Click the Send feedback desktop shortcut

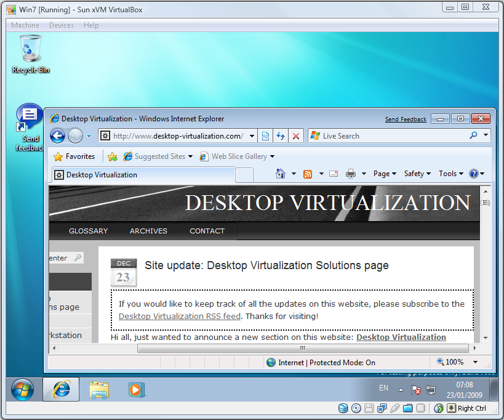pyautogui.click(x=30, y=127)
